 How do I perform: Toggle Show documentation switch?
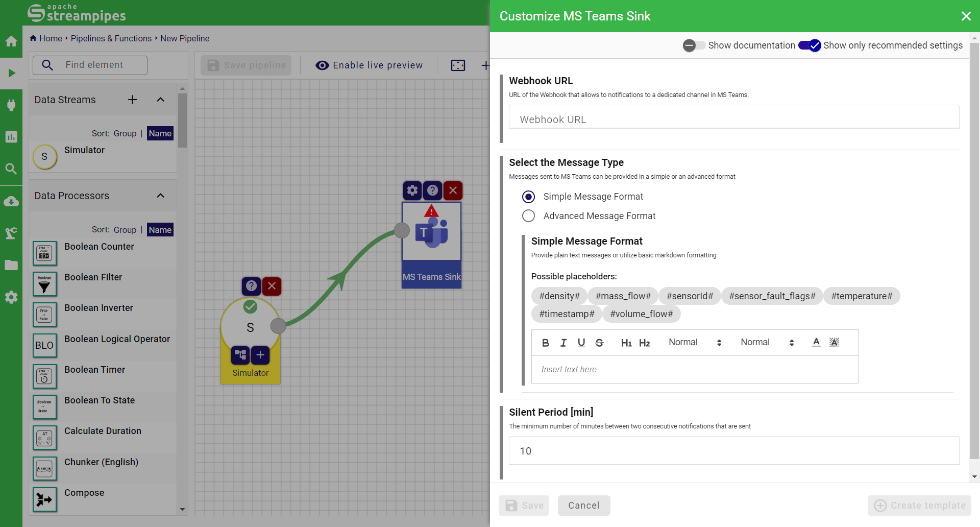(694, 45)
